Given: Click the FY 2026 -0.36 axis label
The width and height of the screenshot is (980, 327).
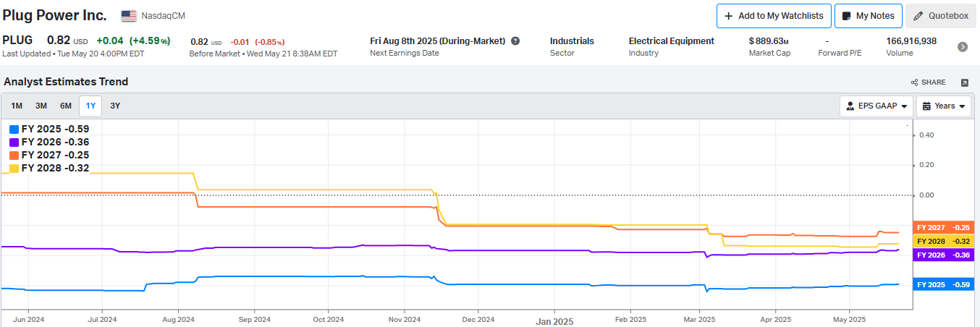Looking at the screenshot, I should [x=944, y=255].
